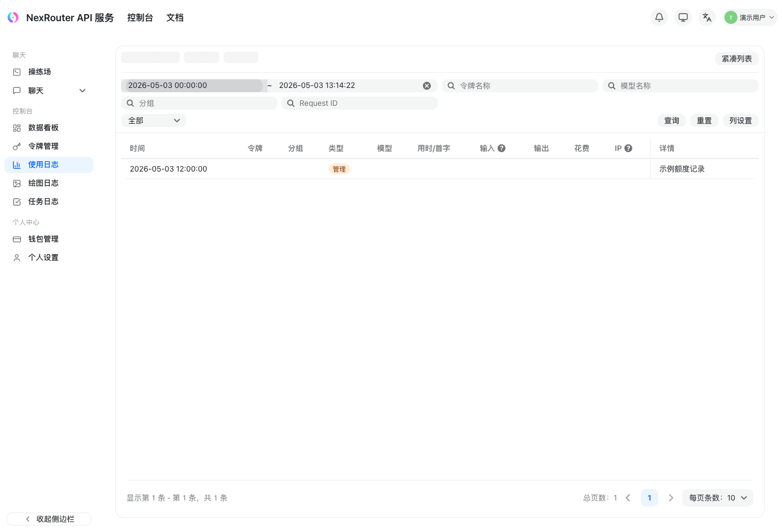Click the 操练场 playground icon

[17, 72]
